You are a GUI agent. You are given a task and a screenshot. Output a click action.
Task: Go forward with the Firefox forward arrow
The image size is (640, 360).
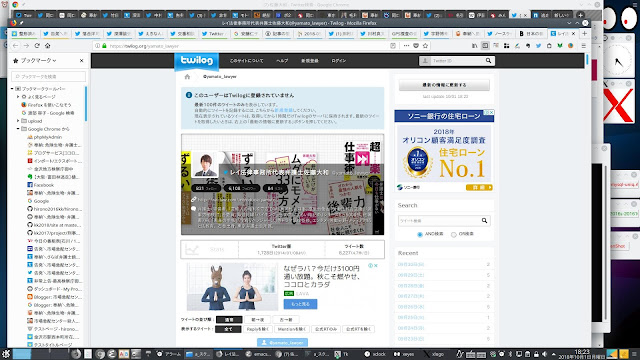[x=26, y=46]
